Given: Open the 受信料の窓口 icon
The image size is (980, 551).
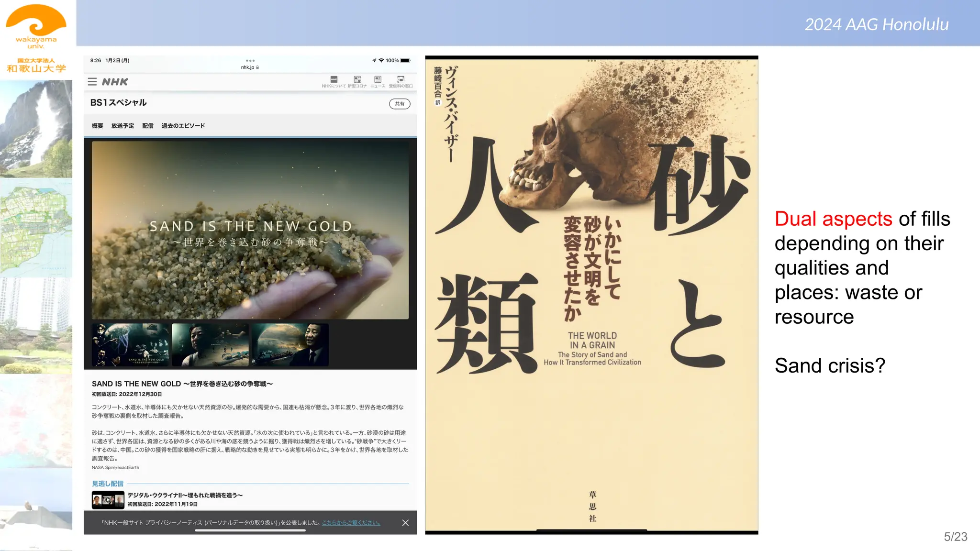Looking at the screenshot, I should click(401, 82).
